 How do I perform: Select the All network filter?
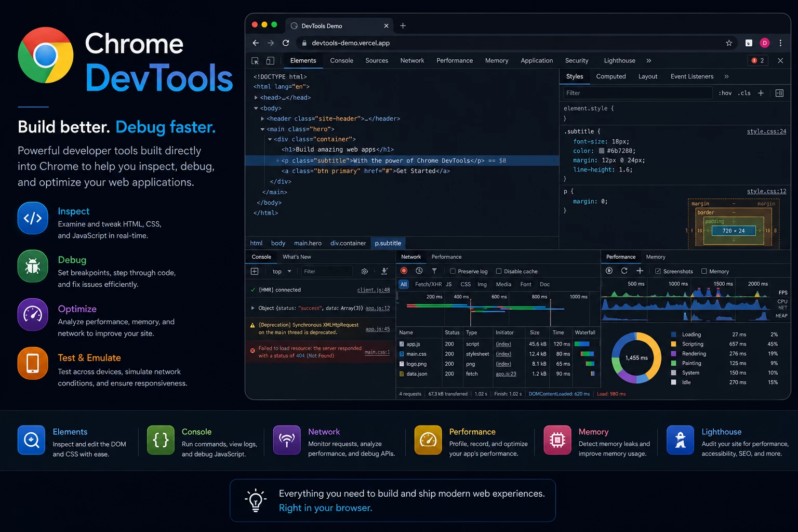[404, 284]
